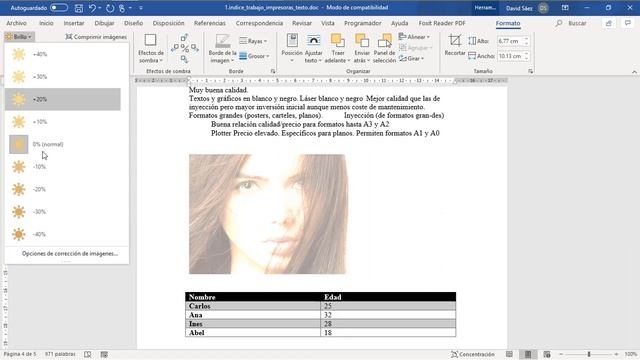Viewport: 640px width, 360px height.
Task: Choose +40% brightness option
Action: pos(63,54)
